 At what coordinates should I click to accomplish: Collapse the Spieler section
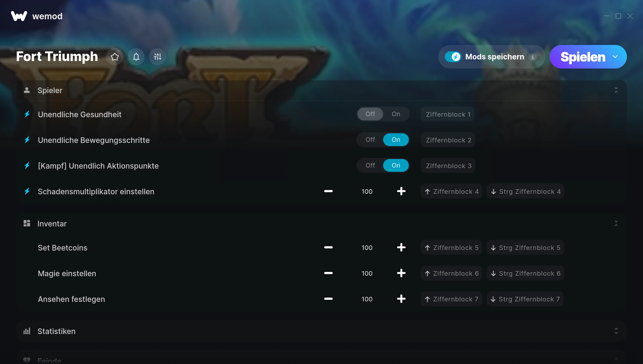point(616,90)
